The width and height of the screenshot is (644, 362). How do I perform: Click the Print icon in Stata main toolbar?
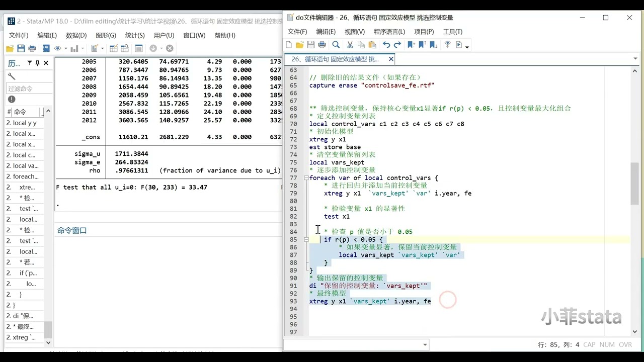[32, 48]
